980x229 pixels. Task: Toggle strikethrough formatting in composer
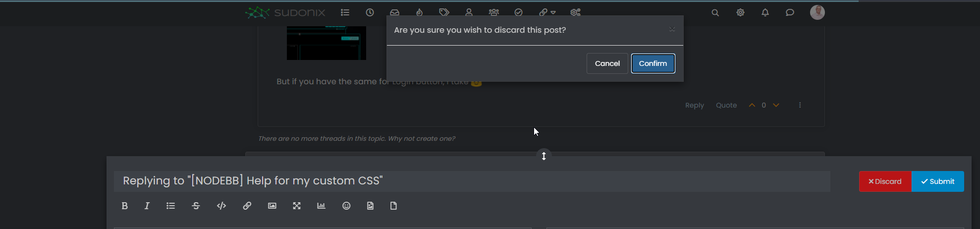click(196, 206)
